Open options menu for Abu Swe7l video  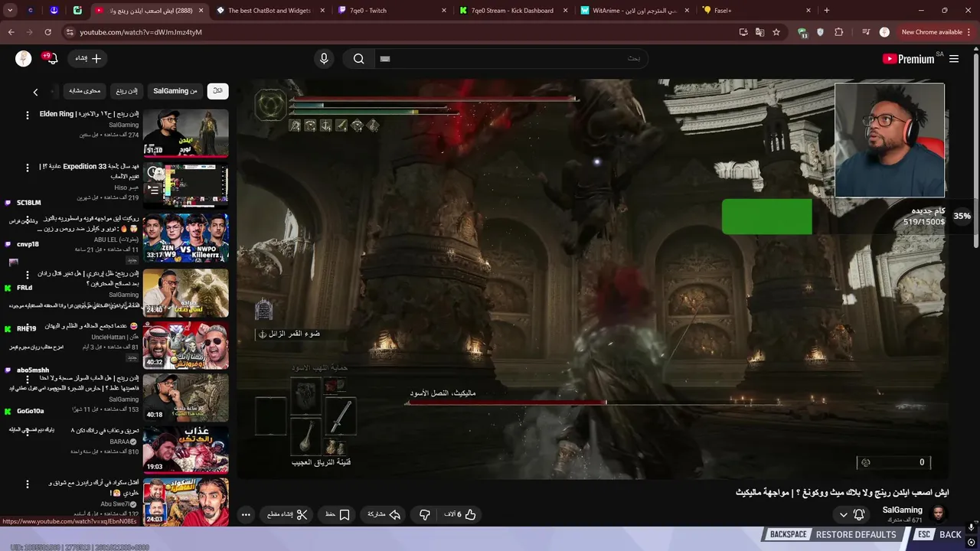tap(28, 484)
